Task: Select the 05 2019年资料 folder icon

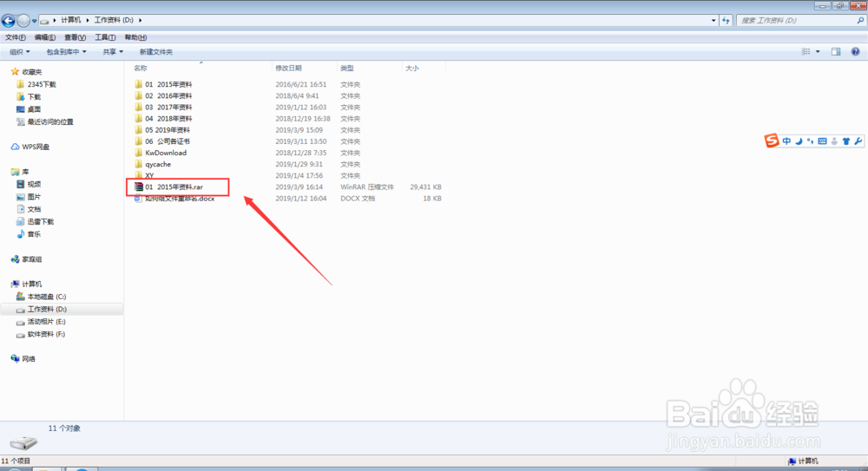Action: click(x=138, y=129)
